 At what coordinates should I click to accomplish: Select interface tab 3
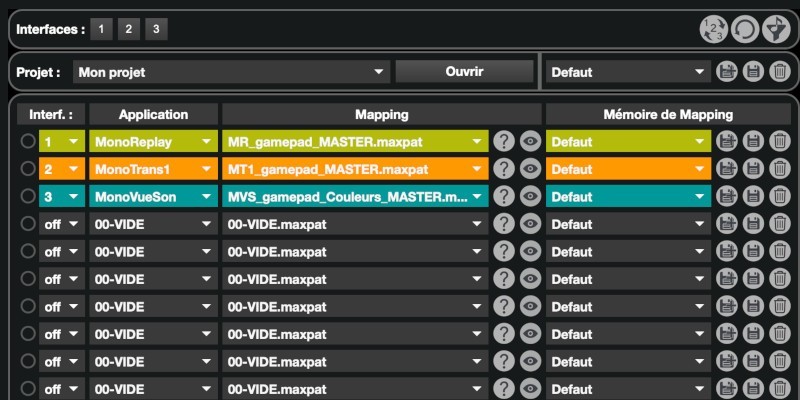coord(155,29)
